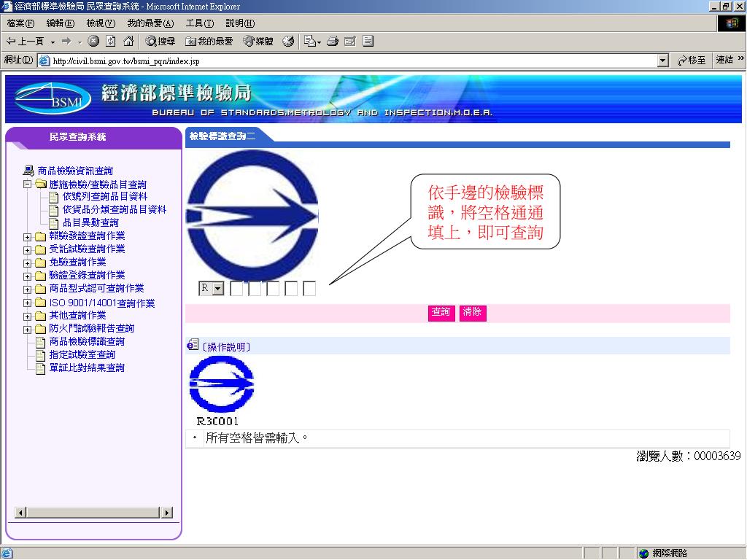The height and width of the screenshot is (560, 747).
Task: Expand the 免驗查詢作業 folder
Action: coord(27,262)
